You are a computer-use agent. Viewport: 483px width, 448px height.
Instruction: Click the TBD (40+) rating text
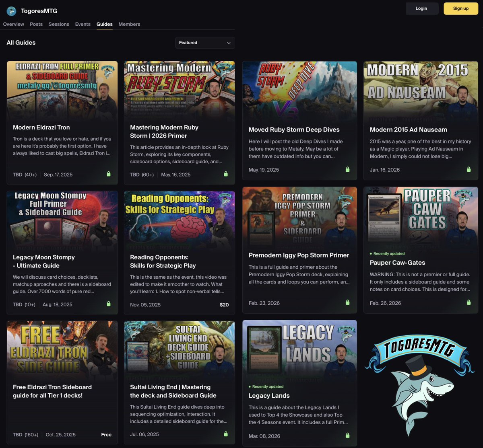(25, 175)
